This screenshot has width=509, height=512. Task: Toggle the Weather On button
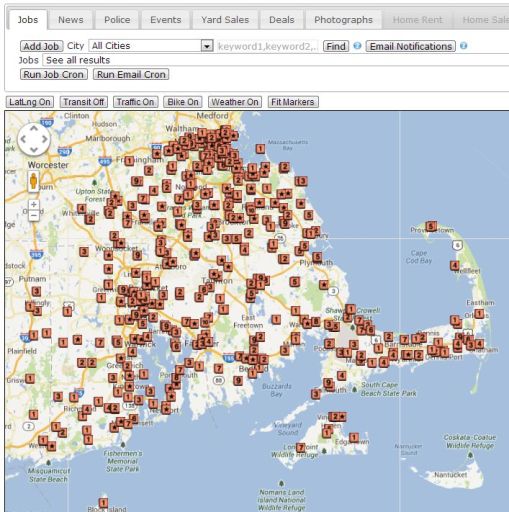click(x=235, y=102)
